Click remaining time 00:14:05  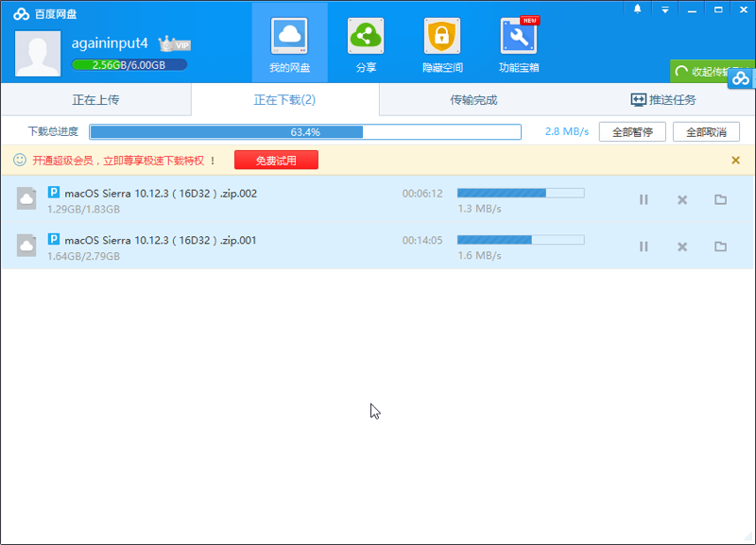click(x=422, y=240)
